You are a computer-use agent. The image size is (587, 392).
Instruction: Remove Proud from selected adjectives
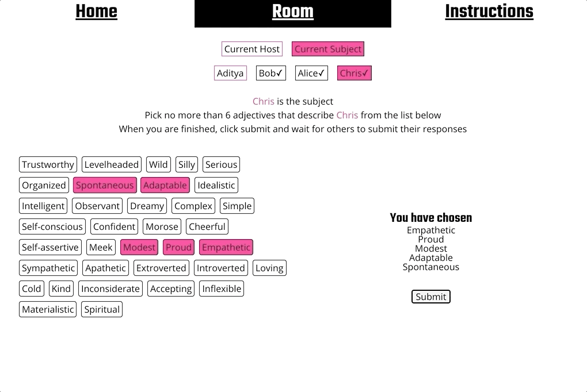(178, 247)
